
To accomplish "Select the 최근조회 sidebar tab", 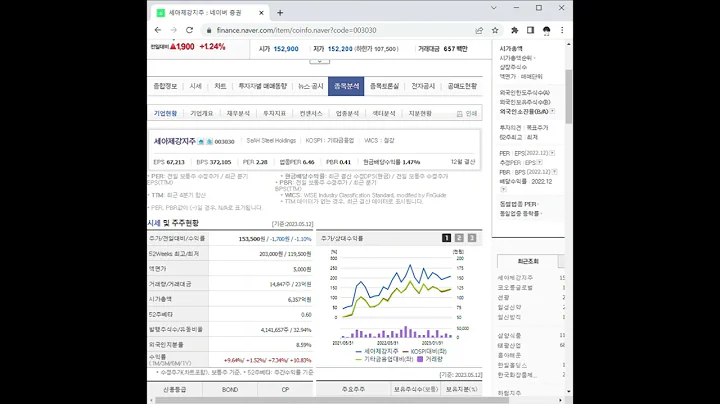I will coord(528,261).
